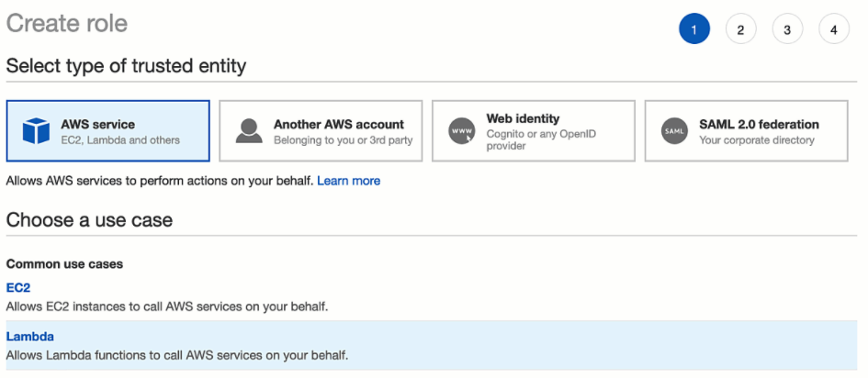
Task: Select the EC2 use case link
Action: [18, 287]
